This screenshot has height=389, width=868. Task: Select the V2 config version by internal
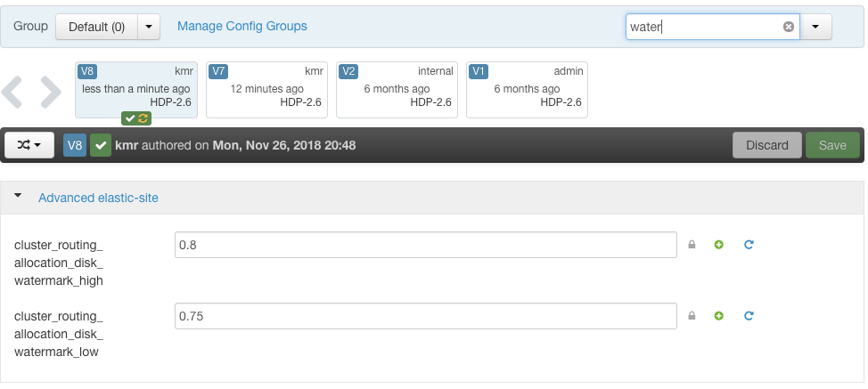point(397,90)
